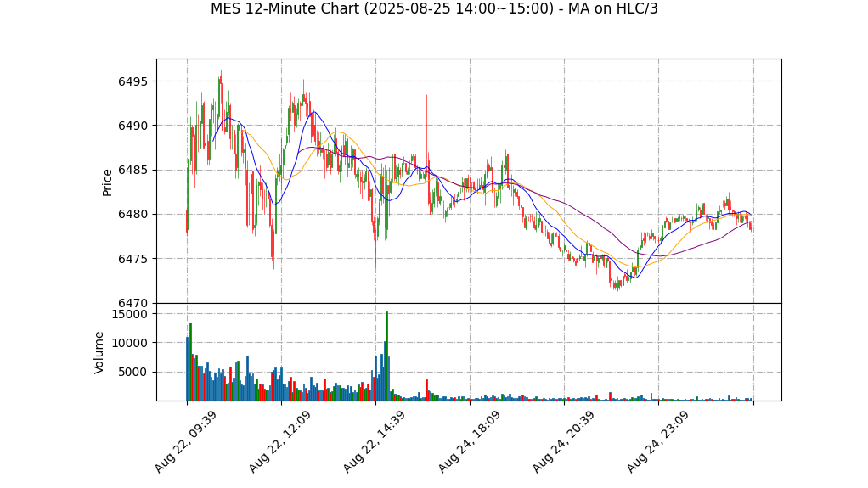Viewport: 868px width, 488px height.
Task: Select the 6495 price axis label
Action: [133, 81]
